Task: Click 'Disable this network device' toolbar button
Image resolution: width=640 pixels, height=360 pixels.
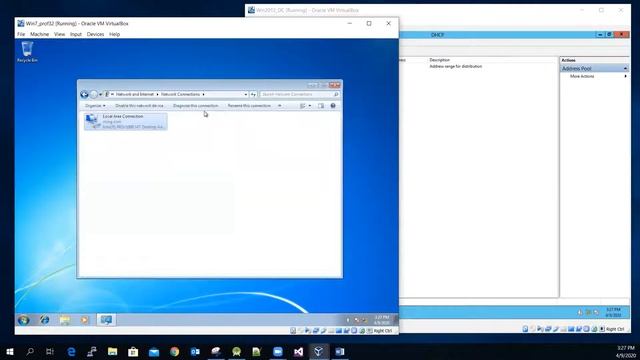Action: [x=139, y=106]
